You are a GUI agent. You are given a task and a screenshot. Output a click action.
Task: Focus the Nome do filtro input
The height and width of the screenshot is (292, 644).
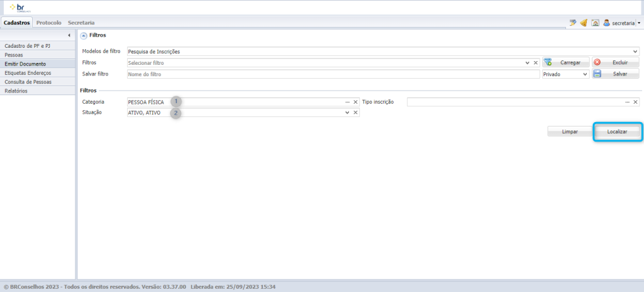(333, 74)
